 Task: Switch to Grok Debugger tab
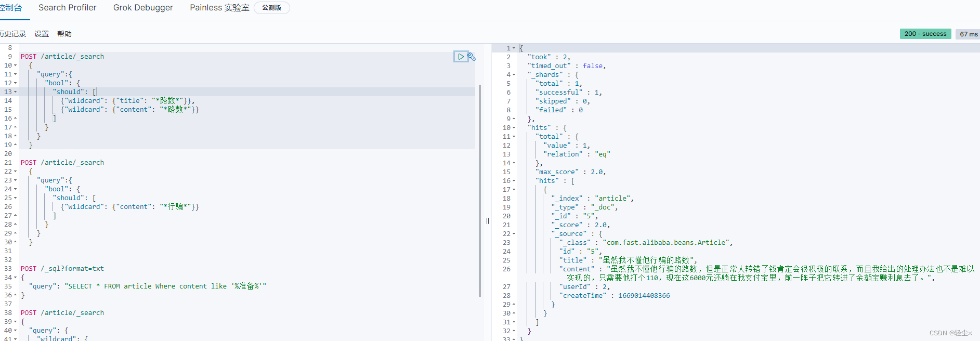tap(143, 8)
